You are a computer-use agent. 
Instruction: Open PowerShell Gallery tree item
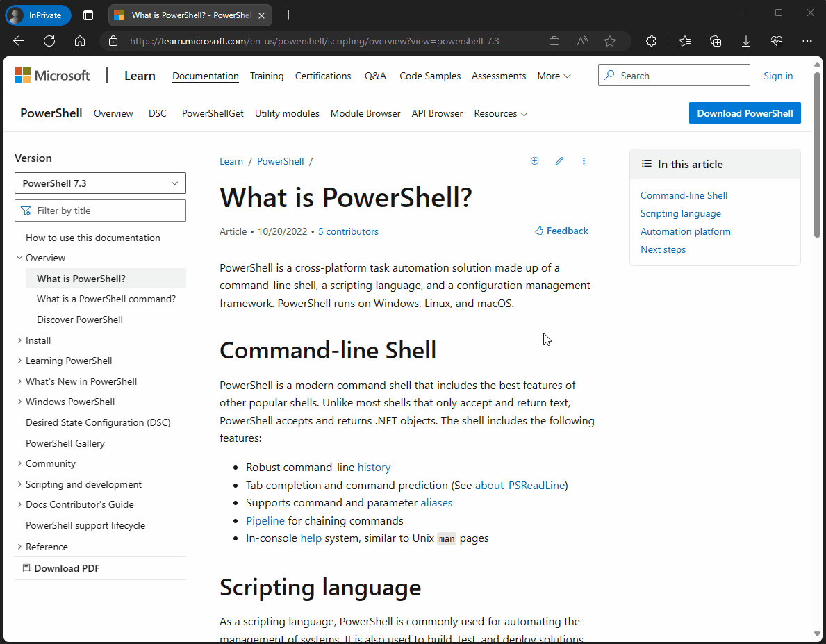[65, 443]
